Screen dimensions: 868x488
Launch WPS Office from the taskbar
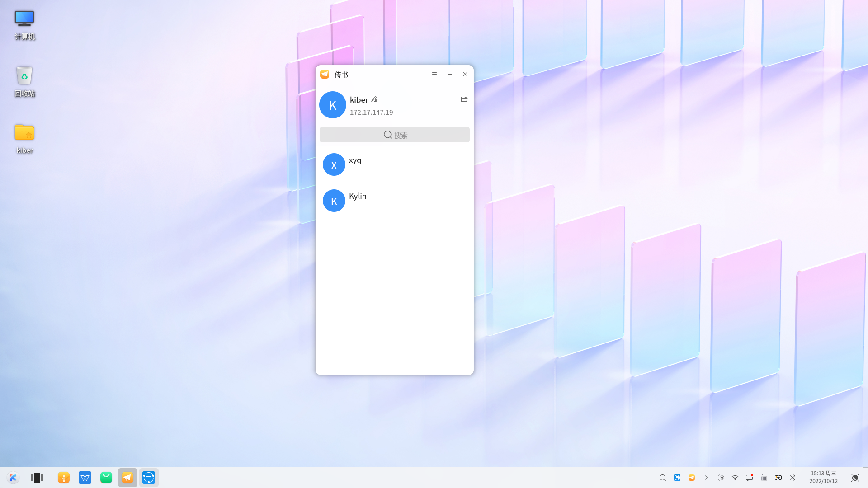[85, 478]
